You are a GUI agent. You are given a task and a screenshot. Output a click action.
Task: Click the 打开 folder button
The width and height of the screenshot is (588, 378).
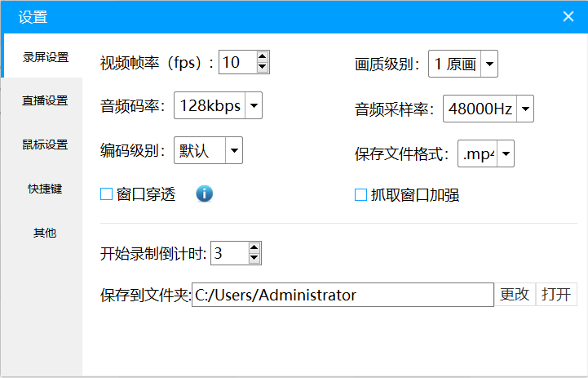[x=556, y=295]
